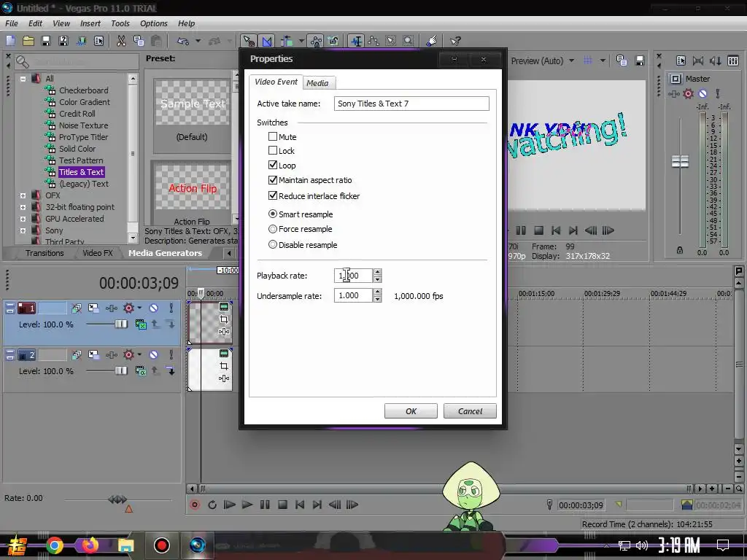Click volume icon in system tray

pos(642,545)
